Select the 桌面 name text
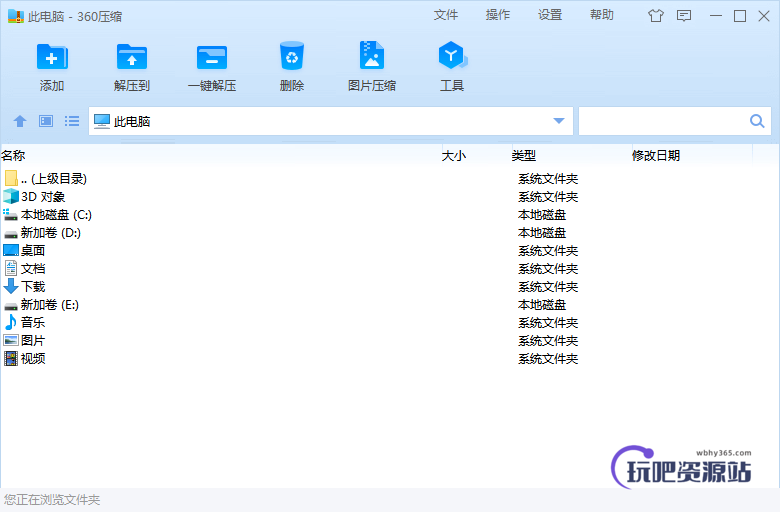 (x=33, y=250)
